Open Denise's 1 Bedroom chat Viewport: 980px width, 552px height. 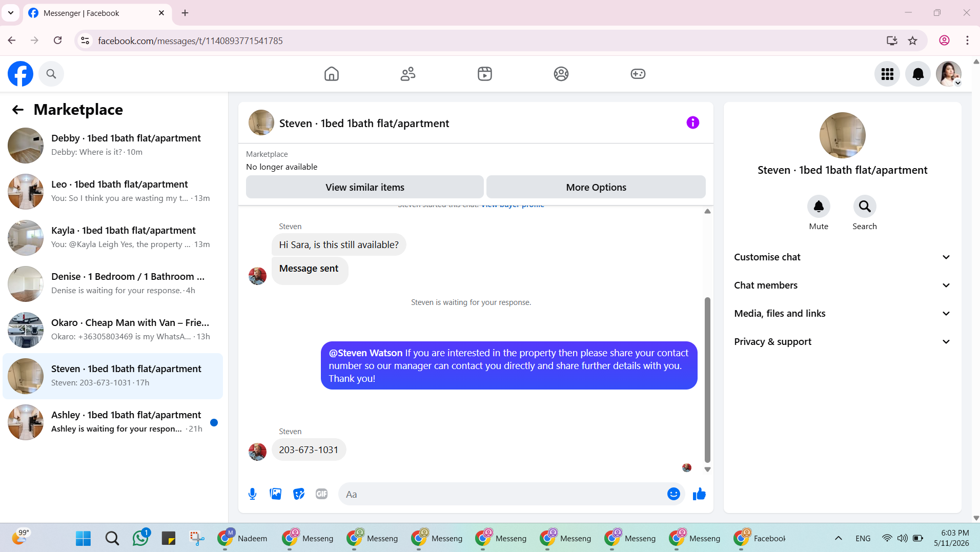click(113, 284)
